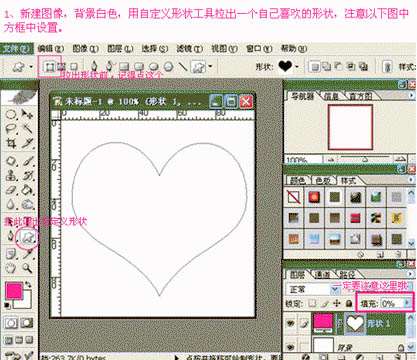Enable Quick Mask mode in toolbox
This screenshot has height=360, width=417.
[x=27, y=323]
